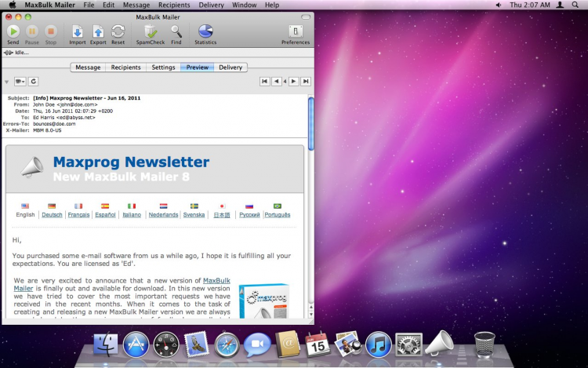Follow the Nederlands language link

tap(163, 214)
